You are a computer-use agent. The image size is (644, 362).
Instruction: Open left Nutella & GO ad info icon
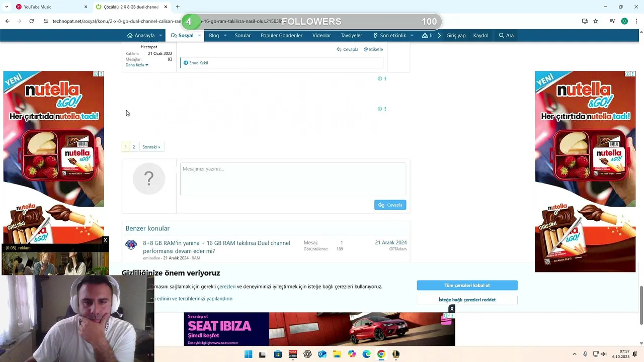click(96, 74)
